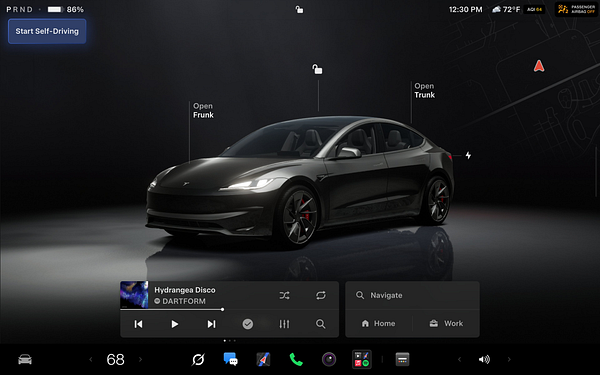Viewport: 600px width, 375px height.
Task: Toggle the door lock icon above the car
Action: point(317,69)
